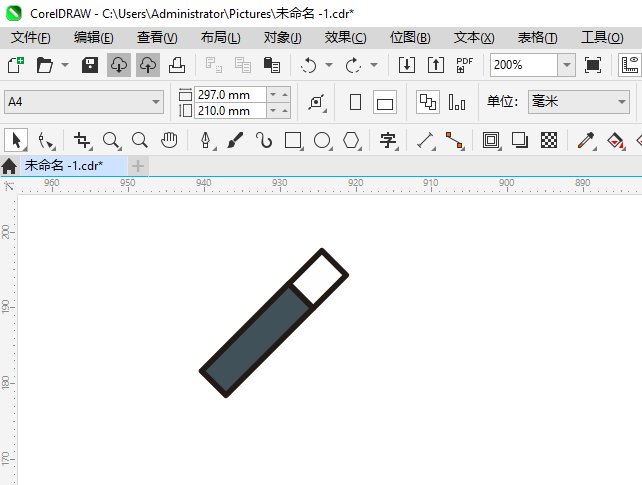Toggle the current page layout icon

pos(457,102)
